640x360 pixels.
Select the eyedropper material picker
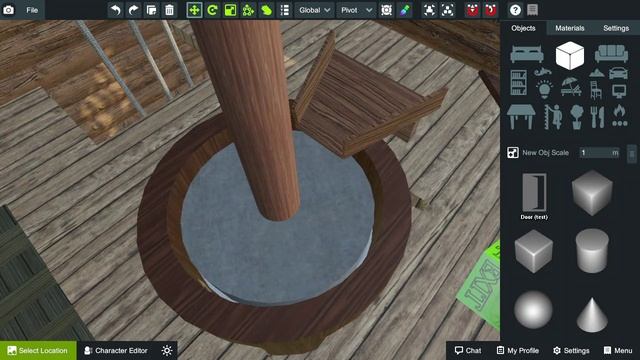point(404,10)
